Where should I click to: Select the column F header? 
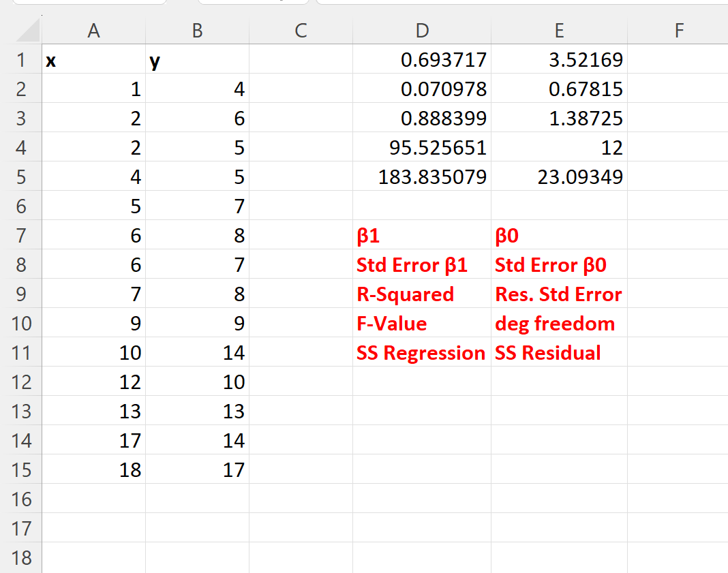point(678,31)
